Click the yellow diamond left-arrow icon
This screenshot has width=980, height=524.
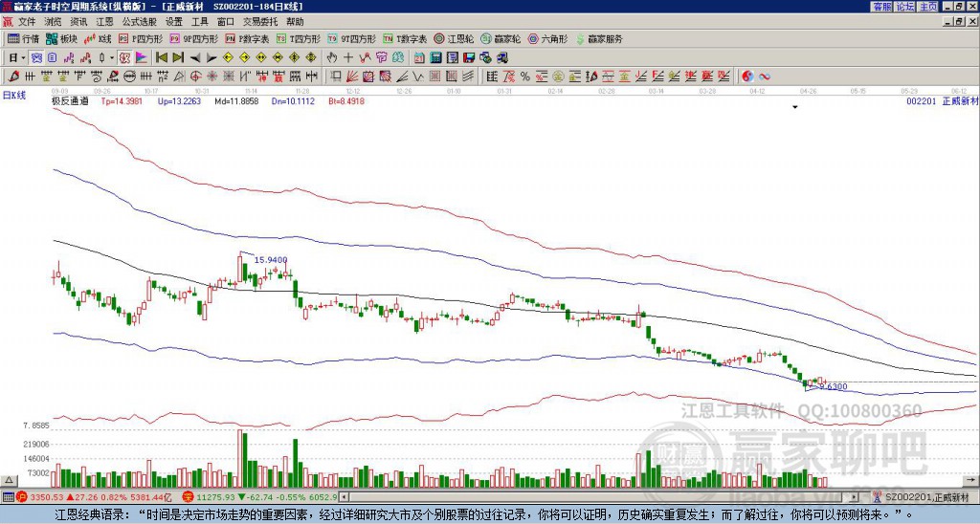(x=228, y=57)
